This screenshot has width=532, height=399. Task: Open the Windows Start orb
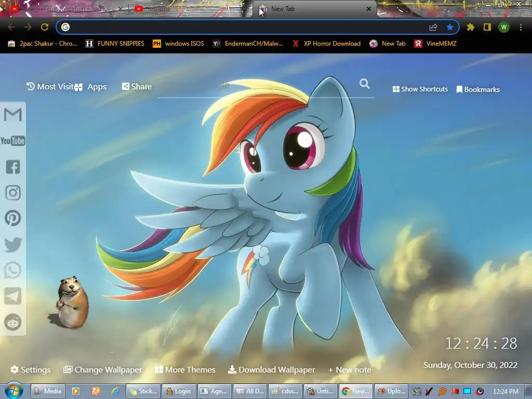coord(13,390)
